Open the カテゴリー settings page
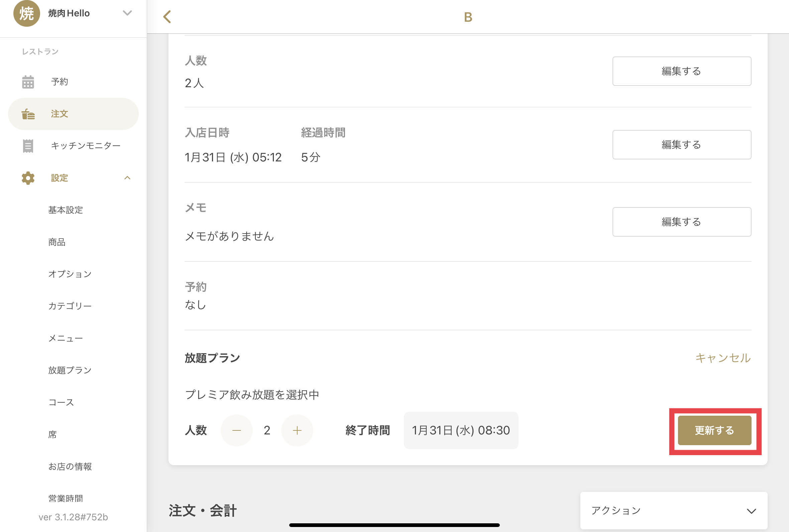 [70, 306]
